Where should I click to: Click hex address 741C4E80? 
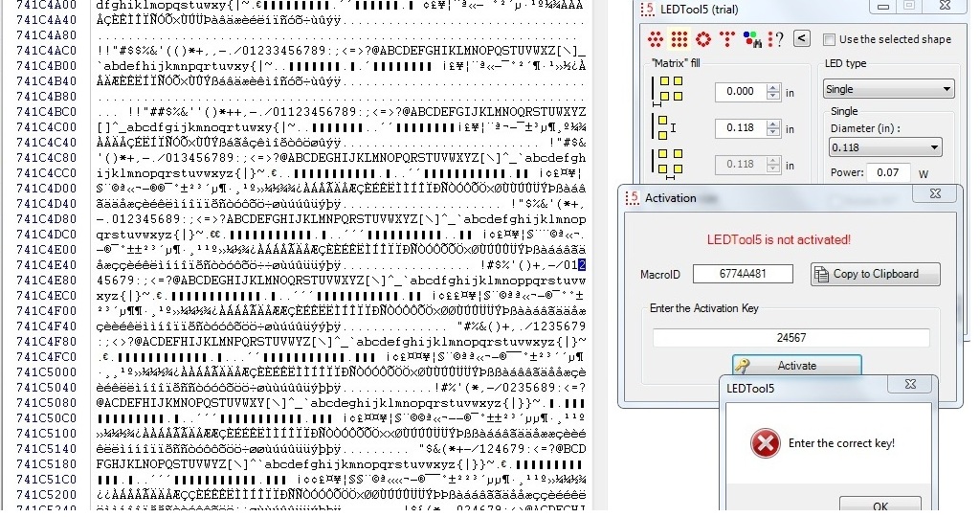(x=47, y=281)
